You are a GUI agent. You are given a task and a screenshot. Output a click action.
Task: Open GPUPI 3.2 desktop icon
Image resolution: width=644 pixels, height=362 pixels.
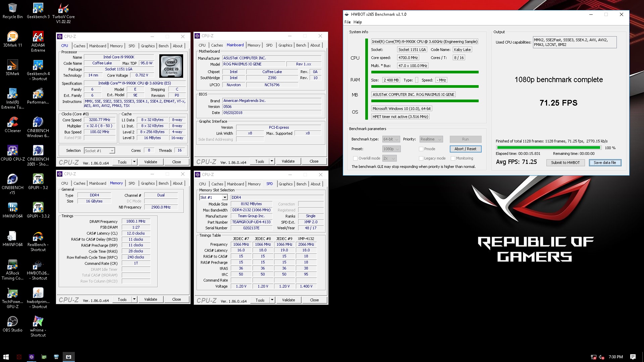pyautogui.click(x=38, y=182)
